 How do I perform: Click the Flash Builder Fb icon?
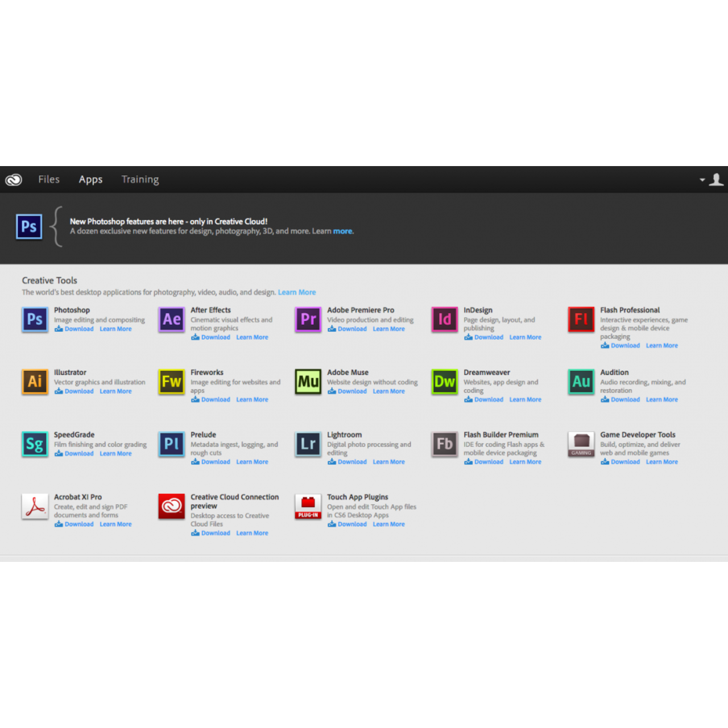pos(444,444)
